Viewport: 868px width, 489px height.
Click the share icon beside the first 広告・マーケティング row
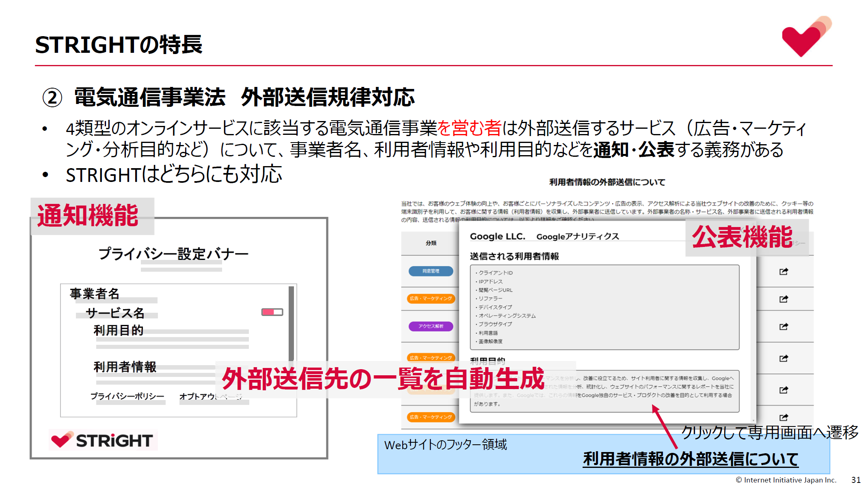coord(784,299)
